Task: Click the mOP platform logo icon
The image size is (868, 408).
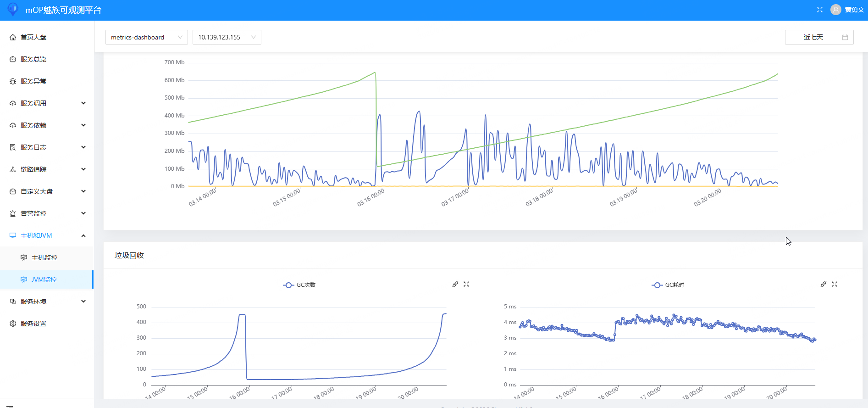Action: click(x=13, y=9)
